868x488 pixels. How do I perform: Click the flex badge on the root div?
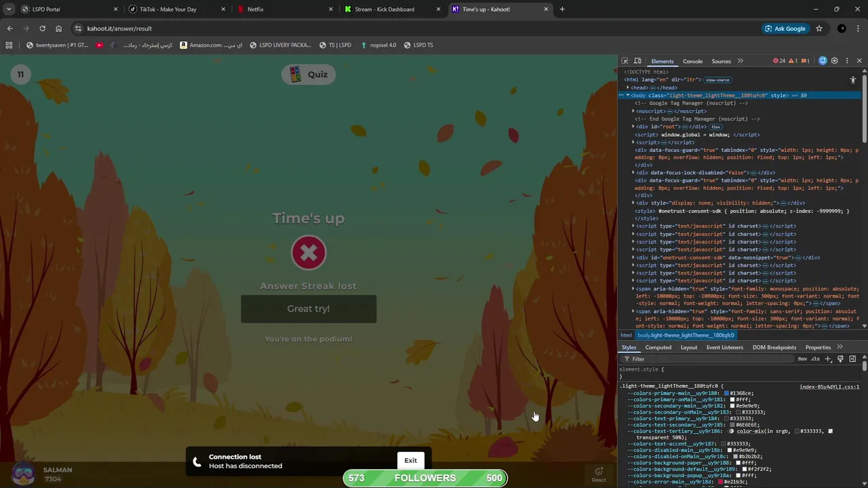coord(715,127)
